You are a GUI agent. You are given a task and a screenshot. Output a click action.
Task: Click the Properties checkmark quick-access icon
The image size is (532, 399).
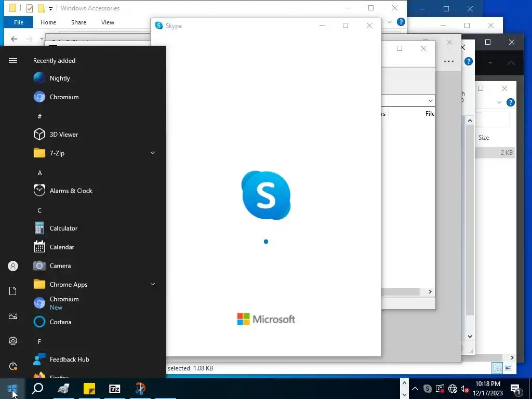coord(30,8)
